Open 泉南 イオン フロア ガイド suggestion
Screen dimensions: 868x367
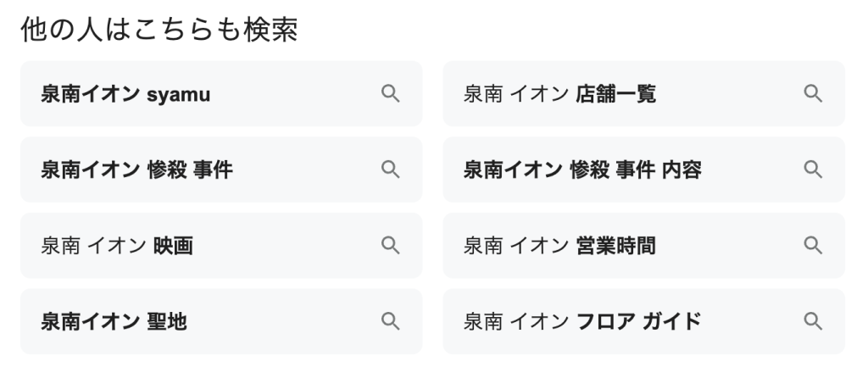coord(581,321)
